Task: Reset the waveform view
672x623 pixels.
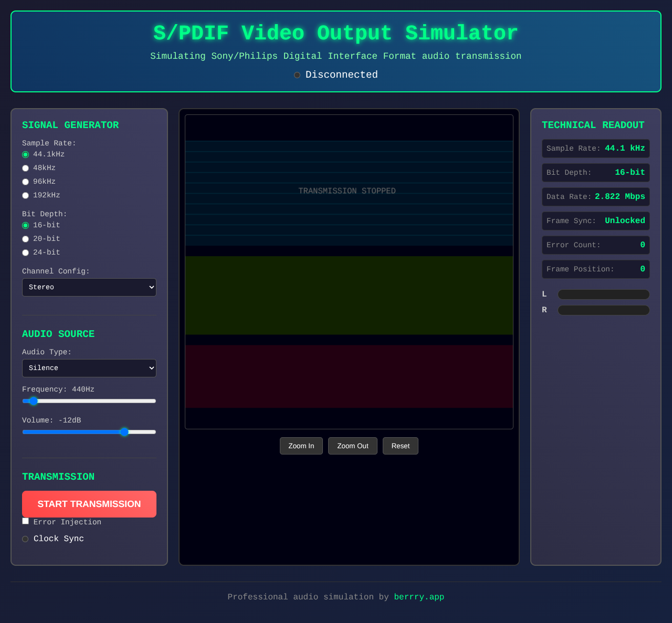Action: click(400, 446)
